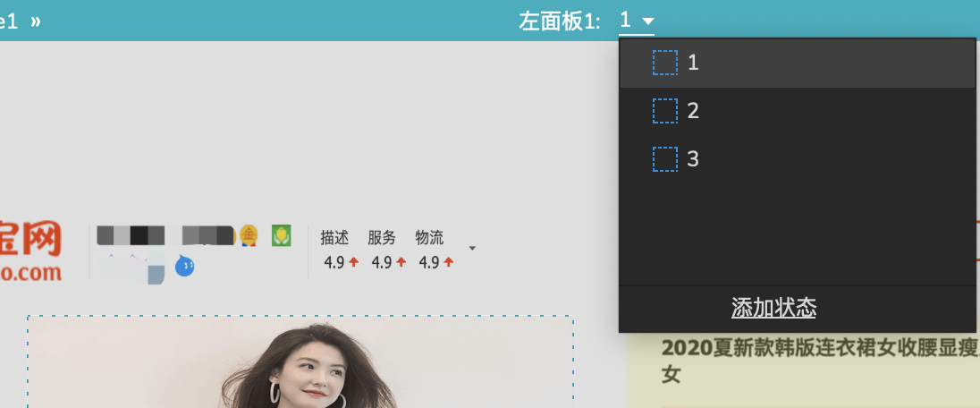Open the 左面板1 state dropdown arrow
Viewport: 980px width, 408px height.
click(x=648, y=21)
